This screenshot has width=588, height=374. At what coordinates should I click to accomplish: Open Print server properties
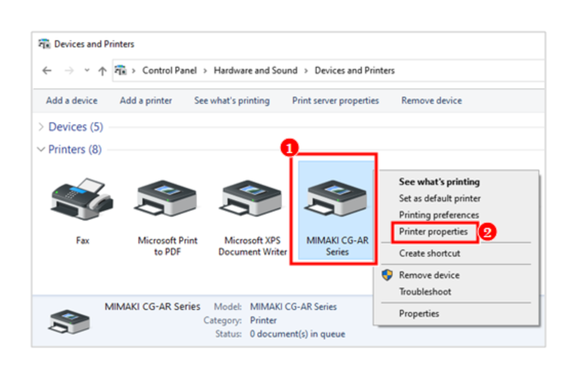coord(336,101)
